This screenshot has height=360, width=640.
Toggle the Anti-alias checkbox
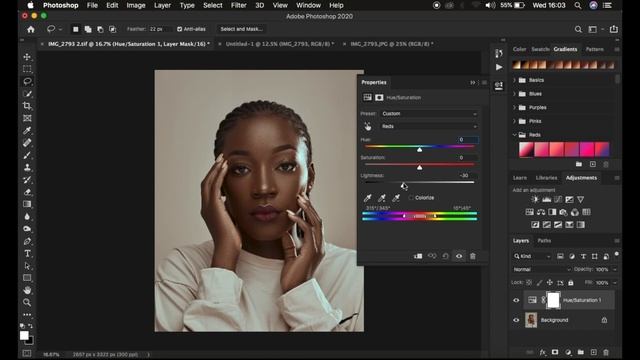coord(180,29)
